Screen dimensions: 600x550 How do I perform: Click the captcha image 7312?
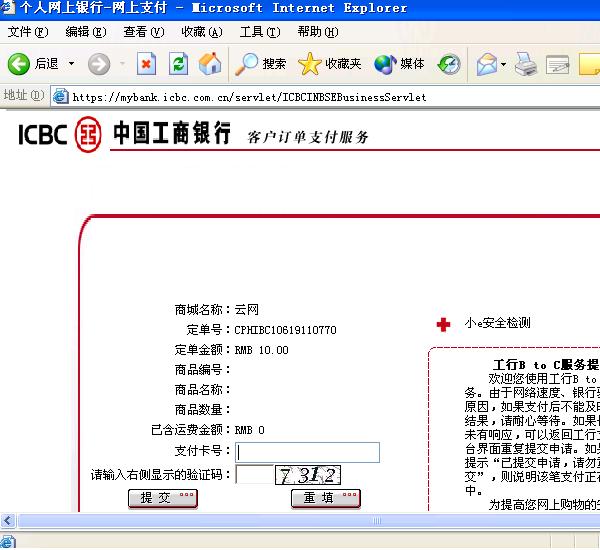(x=308, y=475)
